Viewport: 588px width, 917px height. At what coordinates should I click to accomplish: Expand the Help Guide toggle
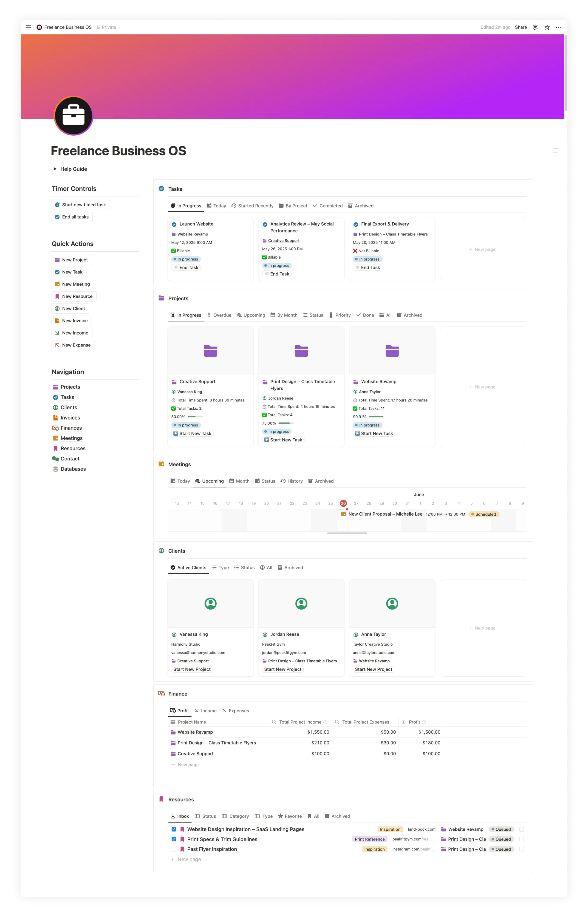tap(55, 169)
